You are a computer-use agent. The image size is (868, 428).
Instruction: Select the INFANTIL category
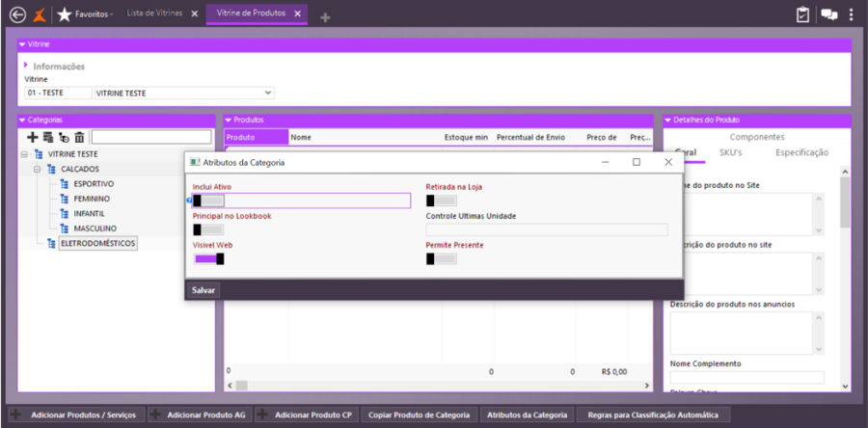coord(89,213)
